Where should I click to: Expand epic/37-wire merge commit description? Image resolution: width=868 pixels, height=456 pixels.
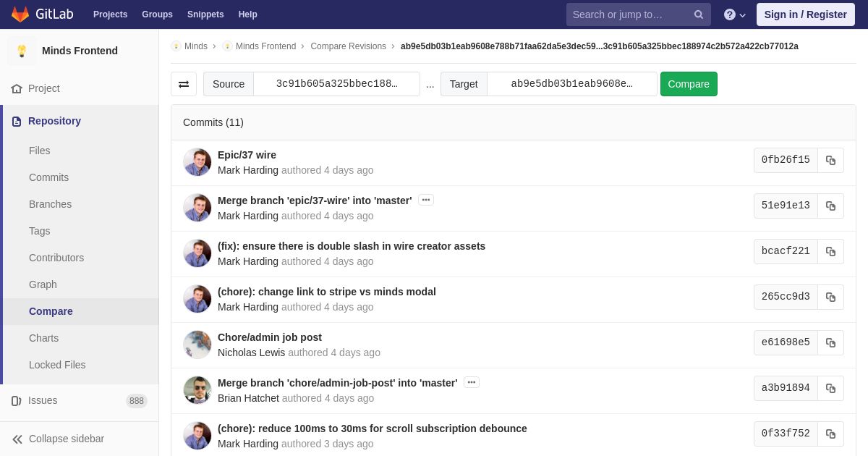[x=426, y=200]
